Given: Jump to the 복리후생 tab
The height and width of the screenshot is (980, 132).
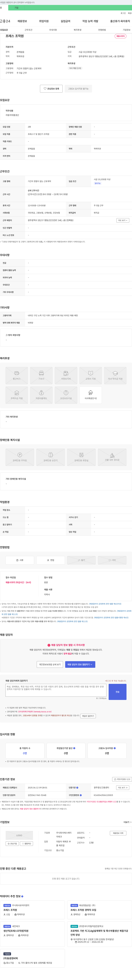Looking at the screenshot, I should [77, 30].
